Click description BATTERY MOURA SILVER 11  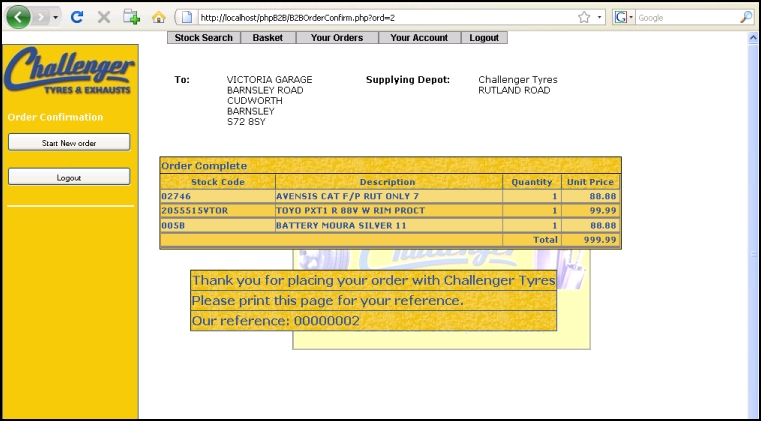tap(341, 225)
